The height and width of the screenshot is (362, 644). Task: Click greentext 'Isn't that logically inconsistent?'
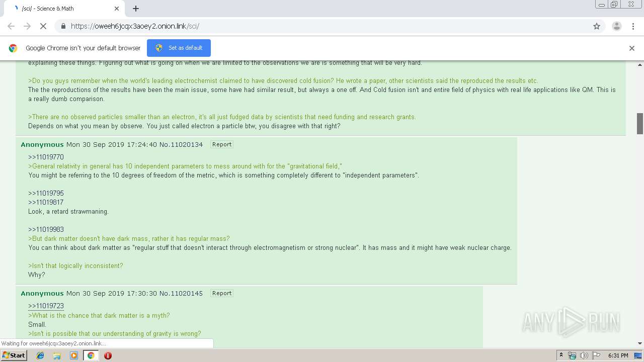tap(75, 266)
